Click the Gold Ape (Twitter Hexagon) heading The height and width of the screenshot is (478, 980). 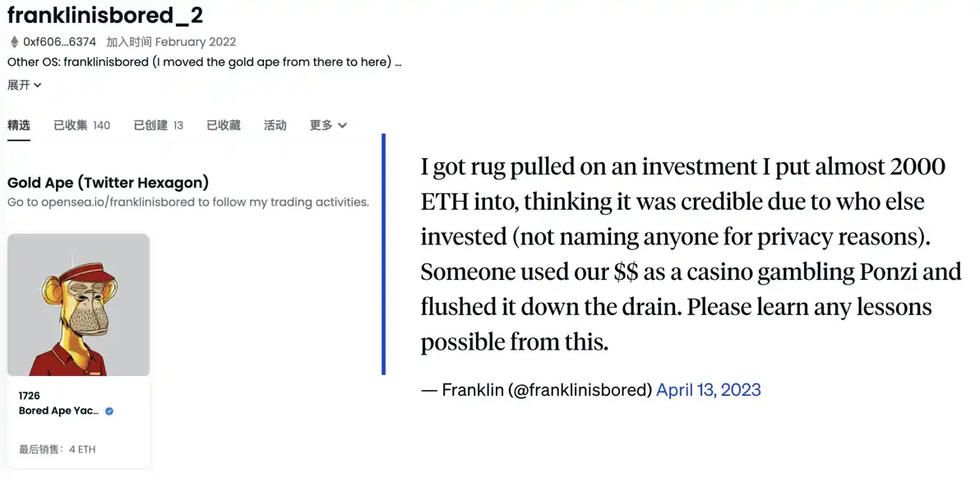click(x=108, y=183)
